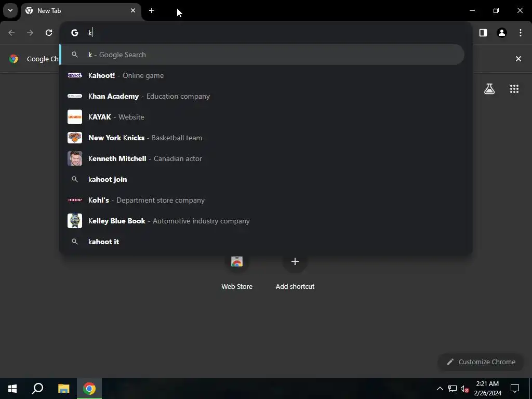The image size is (532, 399).
Task: Choose the 'kahoot join' search suggestion
Action: 265,179
